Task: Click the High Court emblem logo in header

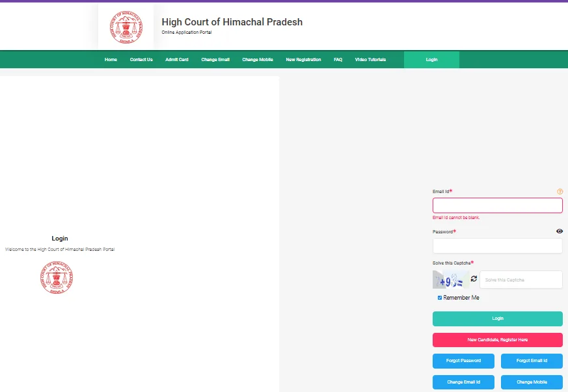Action: [126, 27]
